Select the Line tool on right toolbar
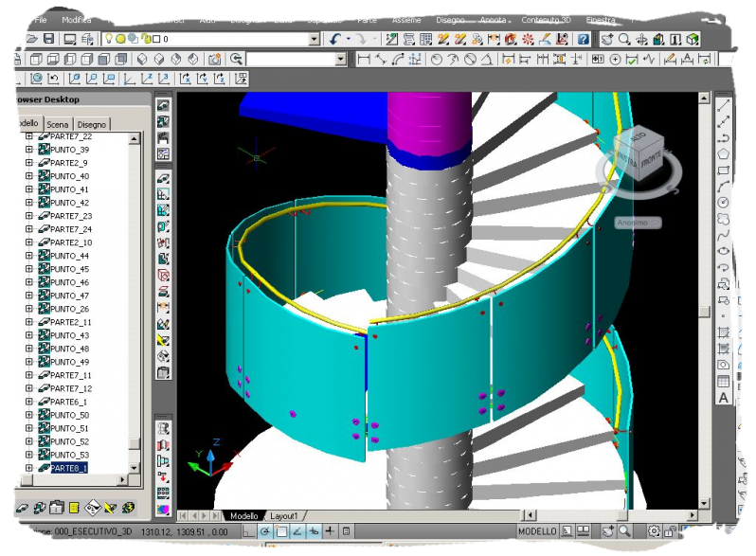The image size is (756, 556). 724,104
